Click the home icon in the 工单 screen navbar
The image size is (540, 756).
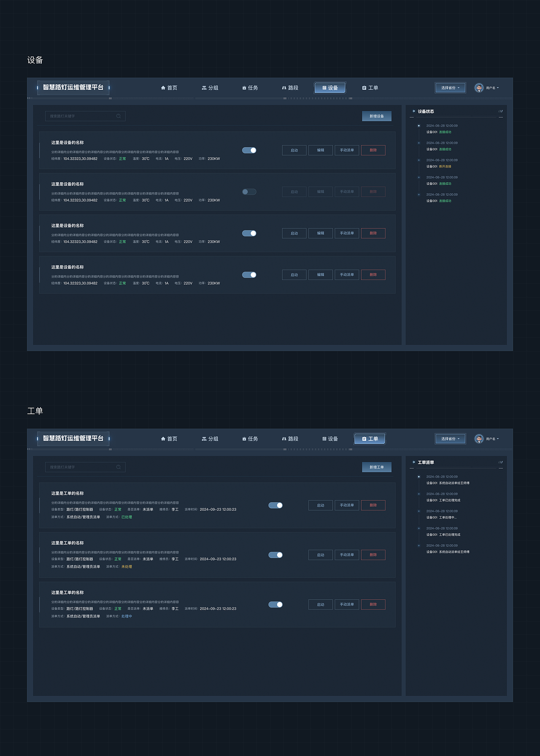pos(163,439)
